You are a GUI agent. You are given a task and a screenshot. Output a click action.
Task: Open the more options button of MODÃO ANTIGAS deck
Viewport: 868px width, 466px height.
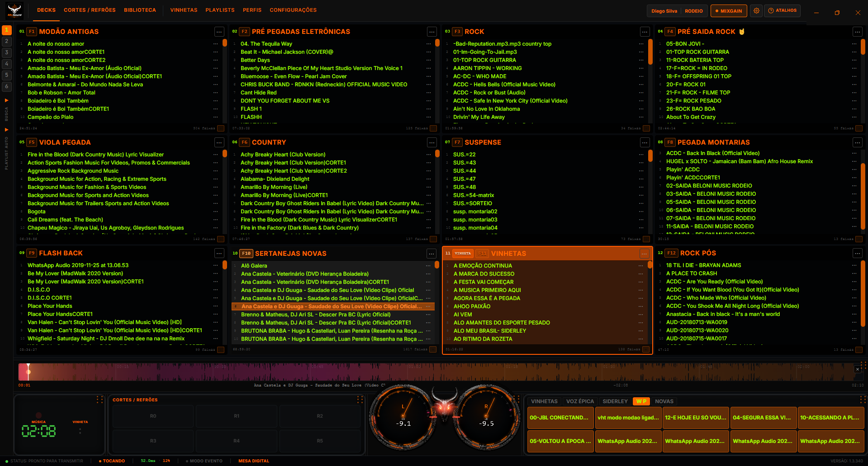pyautogui.click(x=219, y=32)
